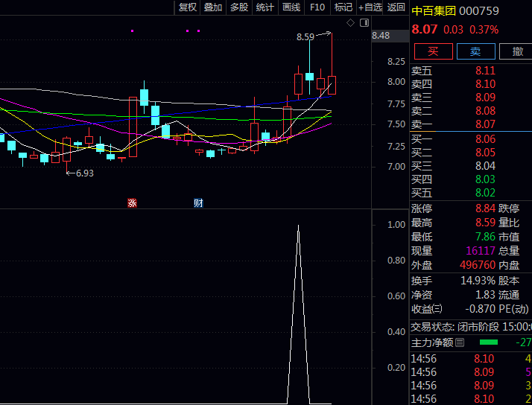Open the red 涨 event marker
The height and width of the screenshot is (405, 532).
pyautogui.click(x=132, y=203)
